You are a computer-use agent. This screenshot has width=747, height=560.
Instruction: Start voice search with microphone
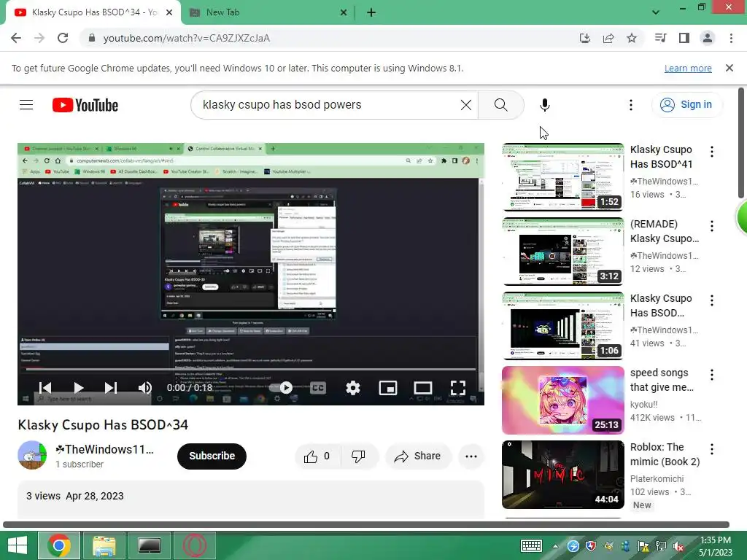pos(544,105)
